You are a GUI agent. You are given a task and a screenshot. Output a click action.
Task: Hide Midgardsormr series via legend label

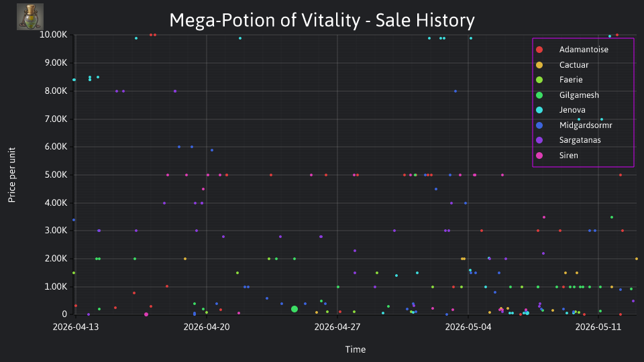click(x=586, y=125)
